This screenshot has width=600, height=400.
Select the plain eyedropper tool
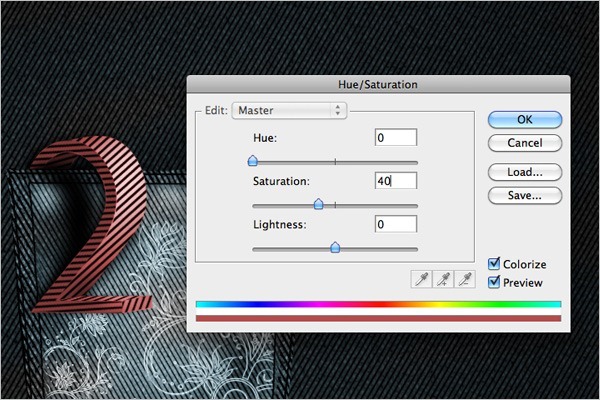click(421, 279)
